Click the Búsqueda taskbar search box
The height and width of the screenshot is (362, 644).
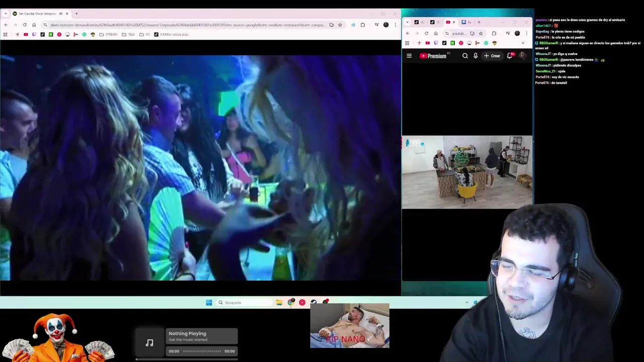click(x=245, y=302)
